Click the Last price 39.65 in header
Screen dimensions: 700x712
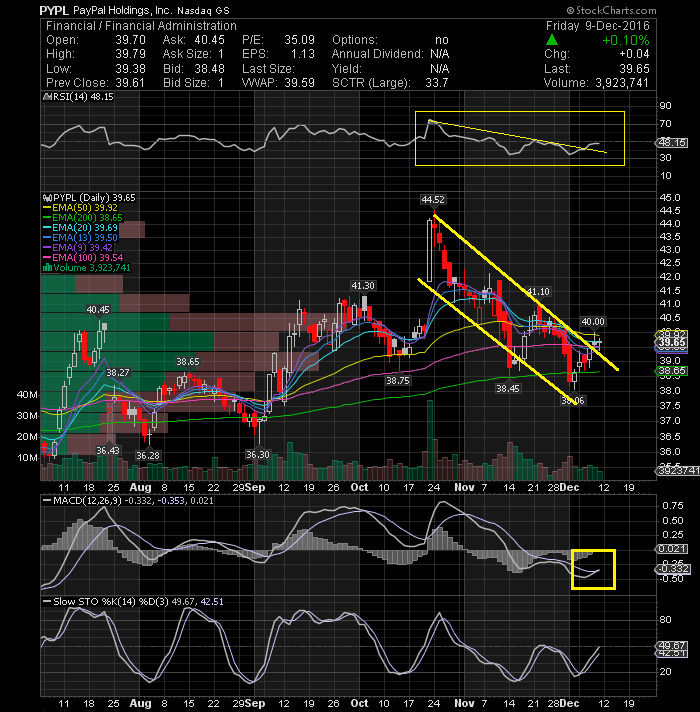coord(634,69)
